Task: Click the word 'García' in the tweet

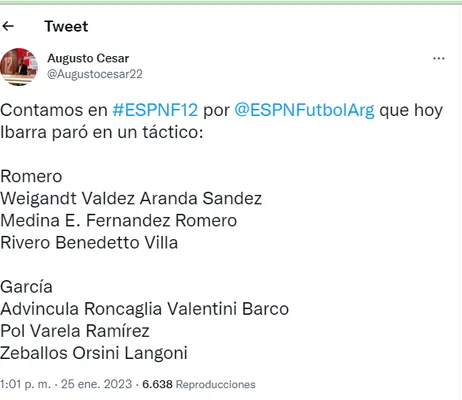Action: pos(26,287)
